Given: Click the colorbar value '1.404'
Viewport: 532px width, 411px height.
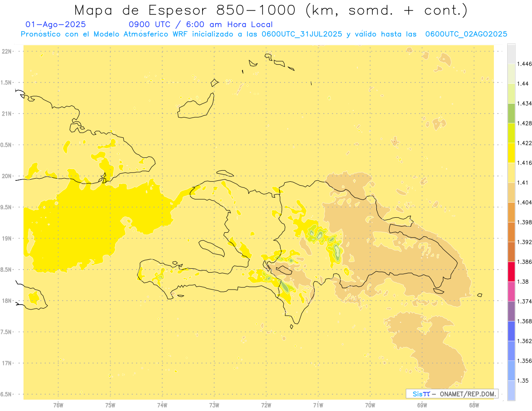Looking at the screenshot, I should tap(524, 203).
